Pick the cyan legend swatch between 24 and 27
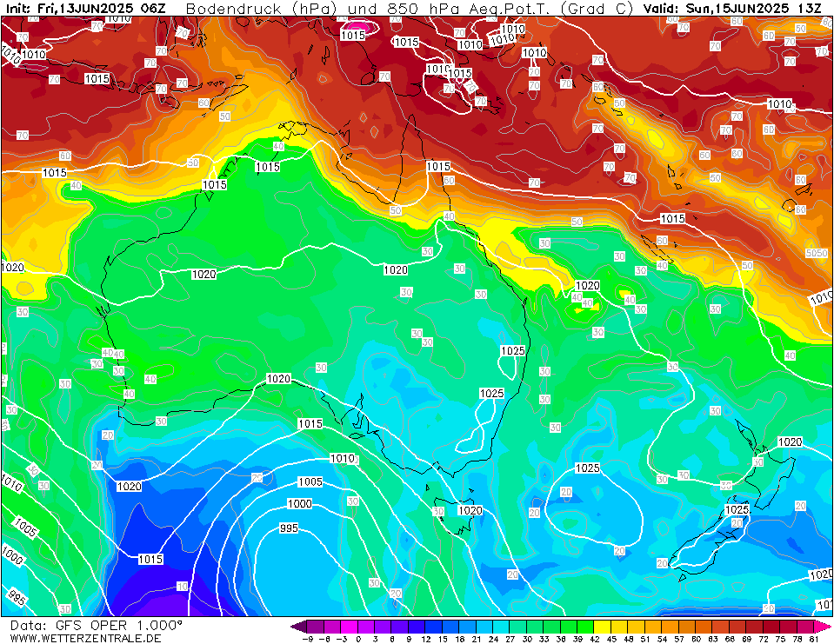This screenshot has width=834, height=644. pyautogui.click(x=502, y=626)
